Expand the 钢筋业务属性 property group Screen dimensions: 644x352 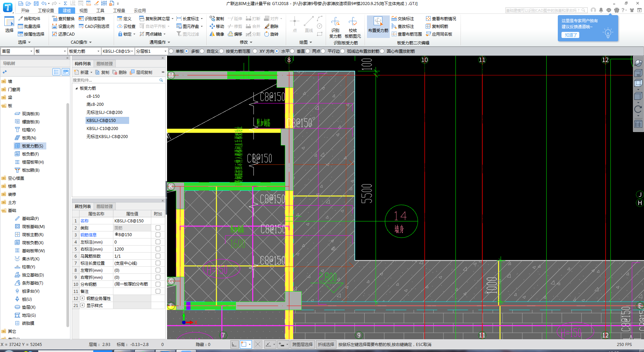[82, 298]
